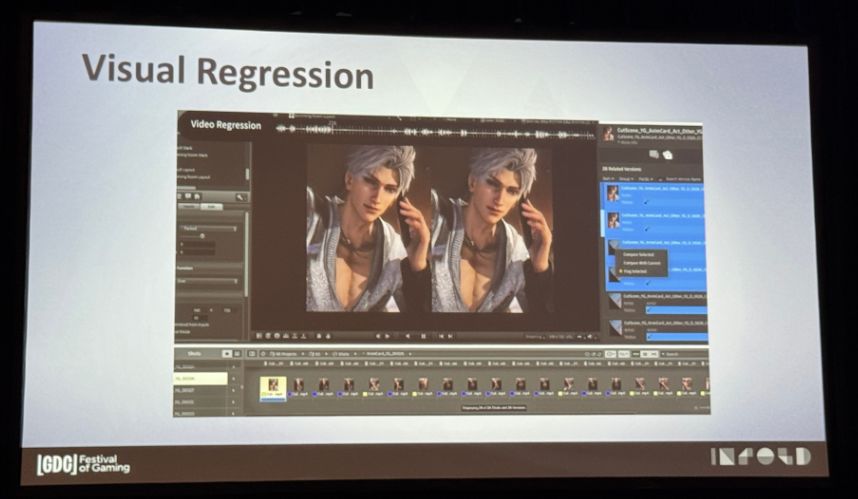Click the versions stack icon in right panel

668,155
